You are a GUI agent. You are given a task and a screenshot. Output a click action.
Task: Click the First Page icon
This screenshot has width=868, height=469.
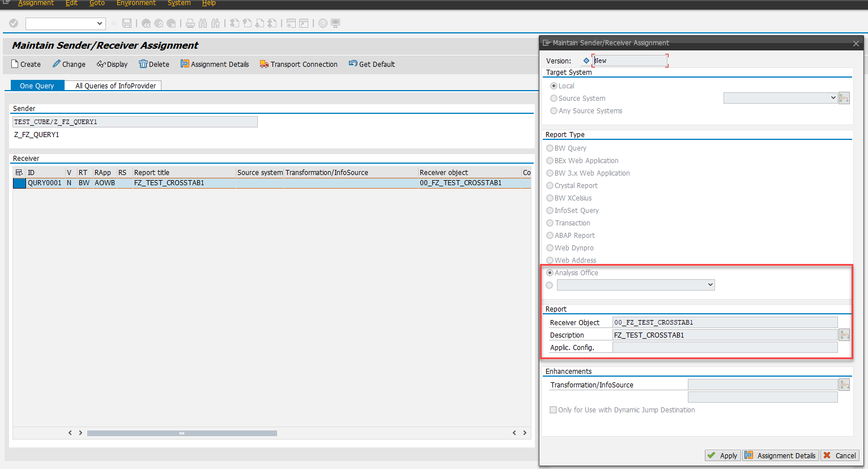[235, 23]
